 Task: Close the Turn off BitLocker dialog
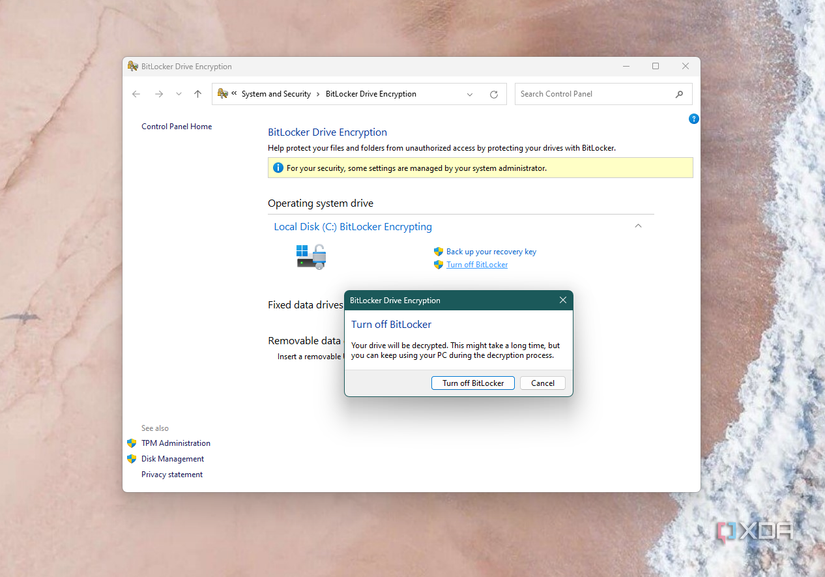pos(563,300)
